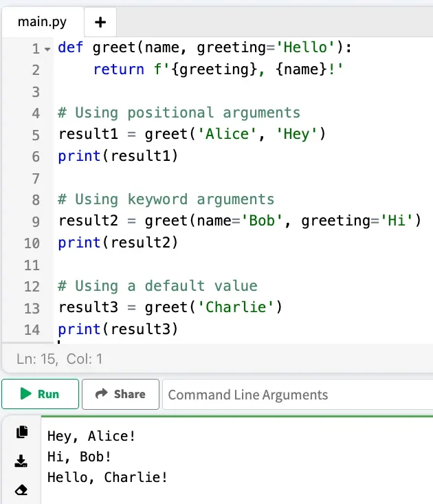Click print(result1) on line 6
This screenshot has height=504, width=433.
(118, 156)
